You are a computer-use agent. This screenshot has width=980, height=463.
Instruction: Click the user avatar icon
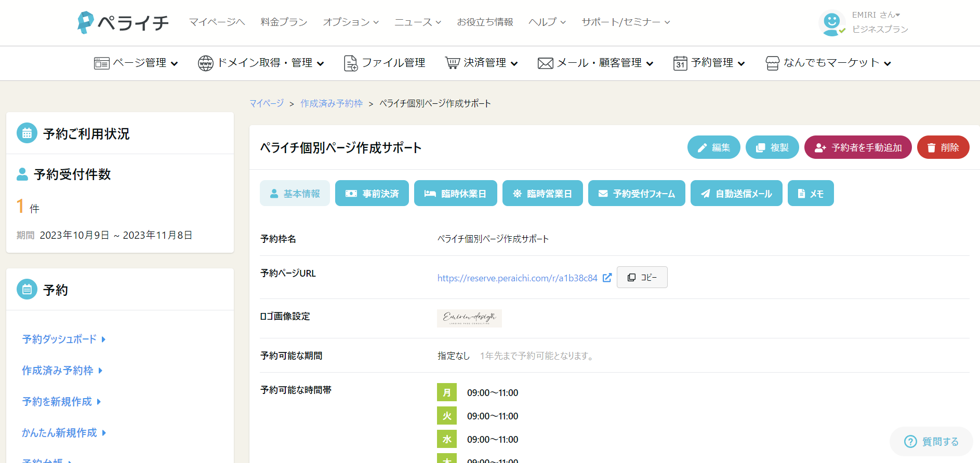click(x=832, y=23)
